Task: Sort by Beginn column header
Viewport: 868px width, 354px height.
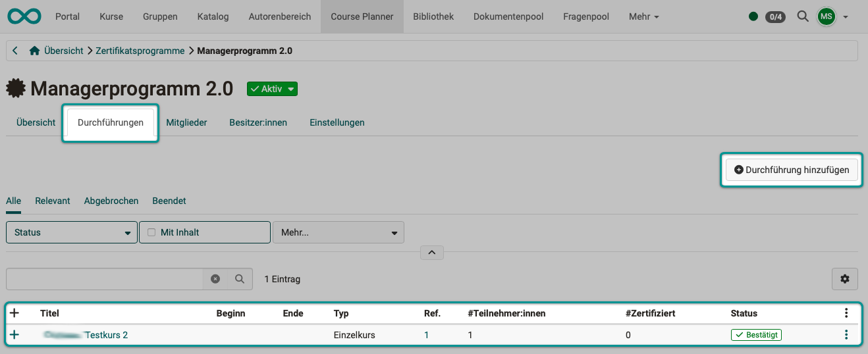Action: click(231, 313)
